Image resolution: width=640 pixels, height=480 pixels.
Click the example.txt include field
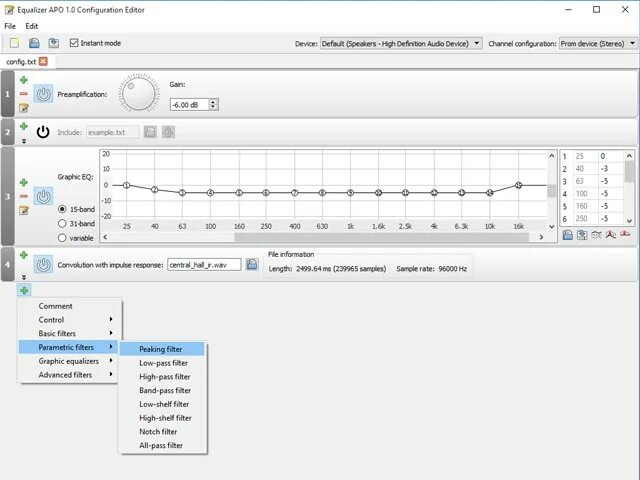[x=113, y=132]
